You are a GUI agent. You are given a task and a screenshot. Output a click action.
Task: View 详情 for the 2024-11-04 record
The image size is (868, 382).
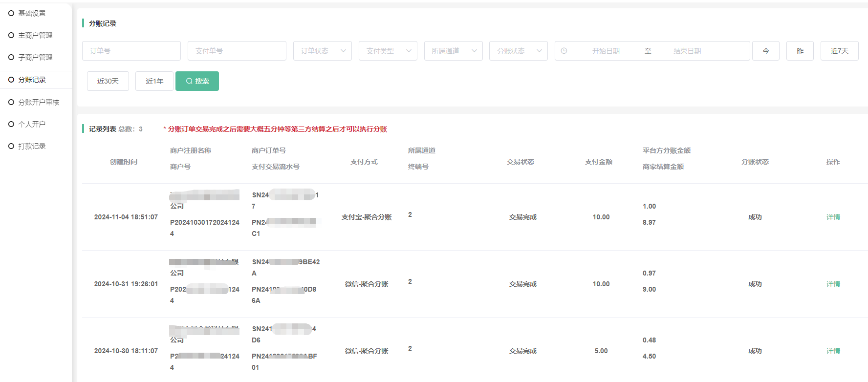click(833, 217)
